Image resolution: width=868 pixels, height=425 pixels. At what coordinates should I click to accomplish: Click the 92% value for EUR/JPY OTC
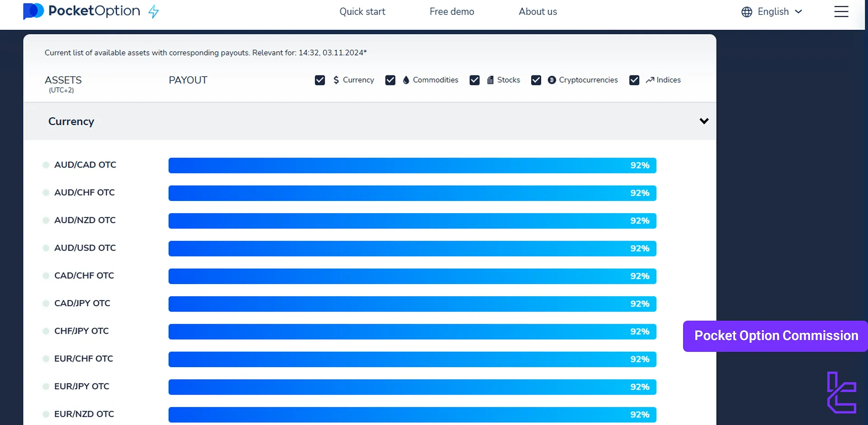[x=640, y=387]
